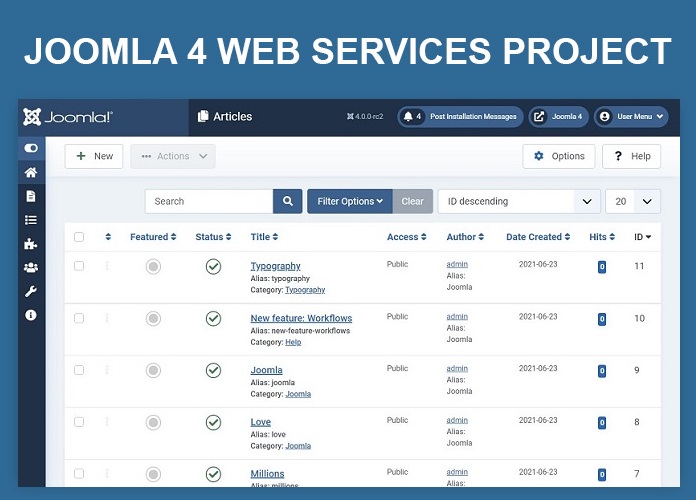Toggle featured state for Love article
The width and height of the screenshot is (696, 500).
click(153, 422)
